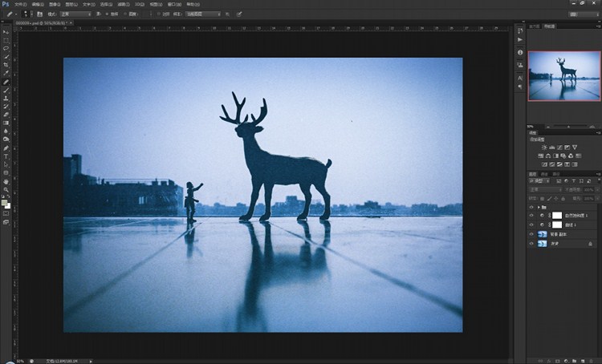Add a Curves adjustment layer
The height and width of the screenshot is (364, 602).
point(559,148)
